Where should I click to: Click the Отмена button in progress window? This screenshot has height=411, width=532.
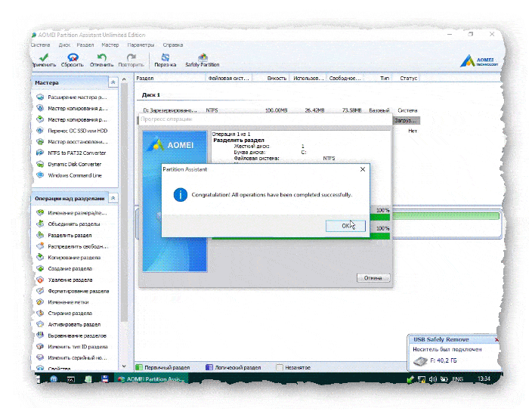pyautogui.click(x=373, y=278)
